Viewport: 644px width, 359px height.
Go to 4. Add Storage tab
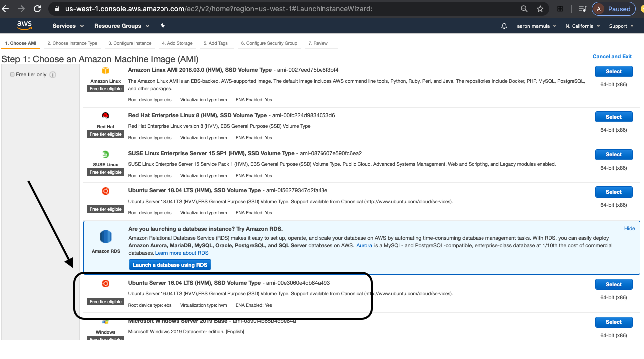coord(177,43)
